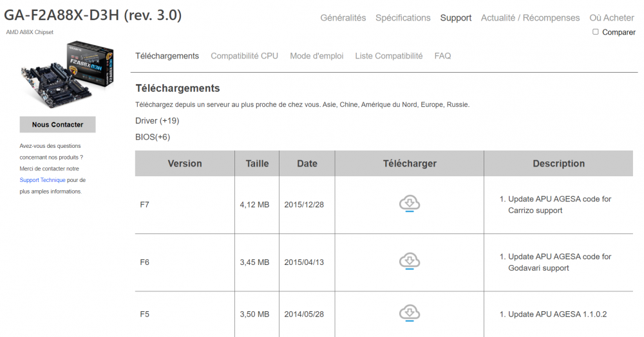
Task: Select the Support tab
Action: pyautogui.click(x=456, y=18)
